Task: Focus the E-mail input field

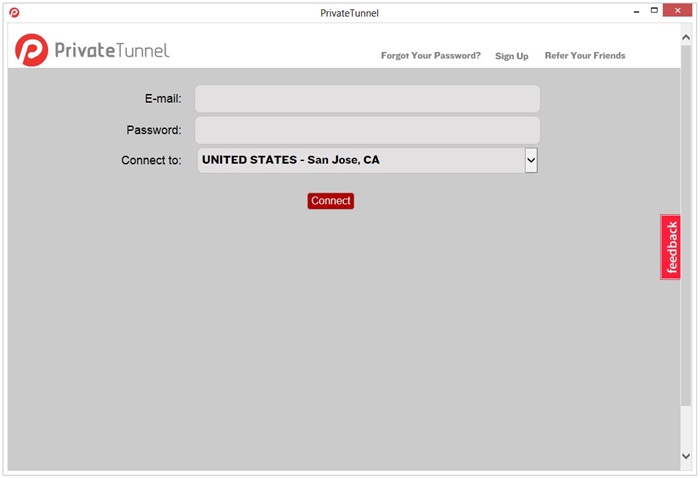Action: (x=367, y=98)
